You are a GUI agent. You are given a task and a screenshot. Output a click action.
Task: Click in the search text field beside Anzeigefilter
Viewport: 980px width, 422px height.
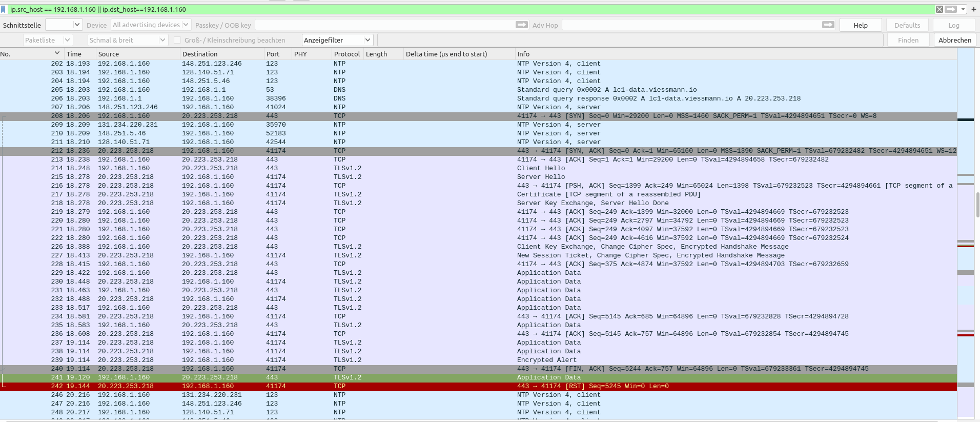pos(630,40)
